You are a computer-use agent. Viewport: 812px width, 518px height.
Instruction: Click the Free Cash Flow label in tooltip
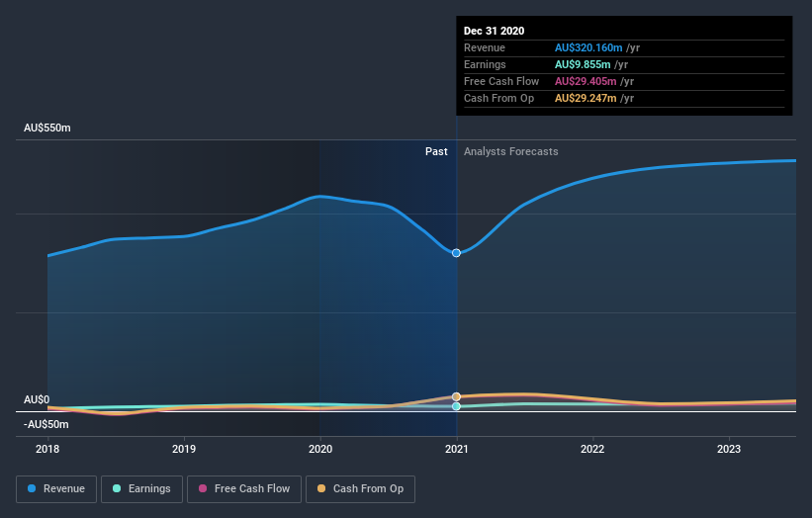click(501, 81)
